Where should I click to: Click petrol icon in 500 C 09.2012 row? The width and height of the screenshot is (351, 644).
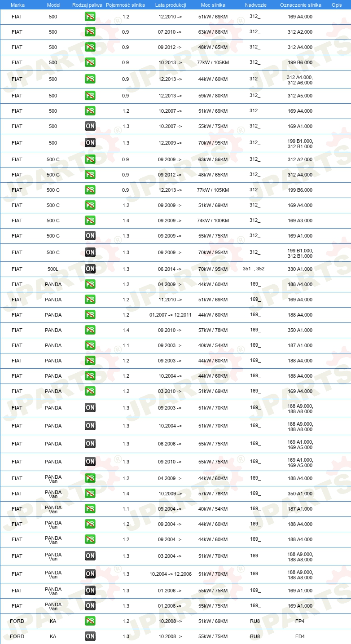(90, 175)
